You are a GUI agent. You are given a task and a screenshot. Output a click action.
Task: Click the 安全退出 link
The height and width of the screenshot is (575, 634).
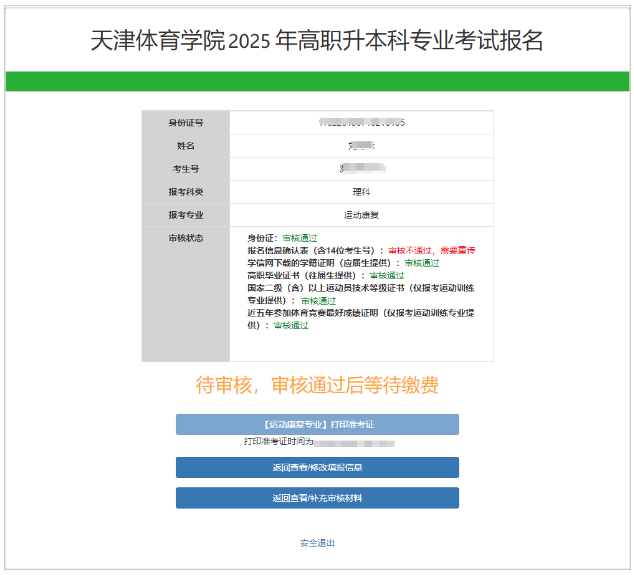pos(317,543)
